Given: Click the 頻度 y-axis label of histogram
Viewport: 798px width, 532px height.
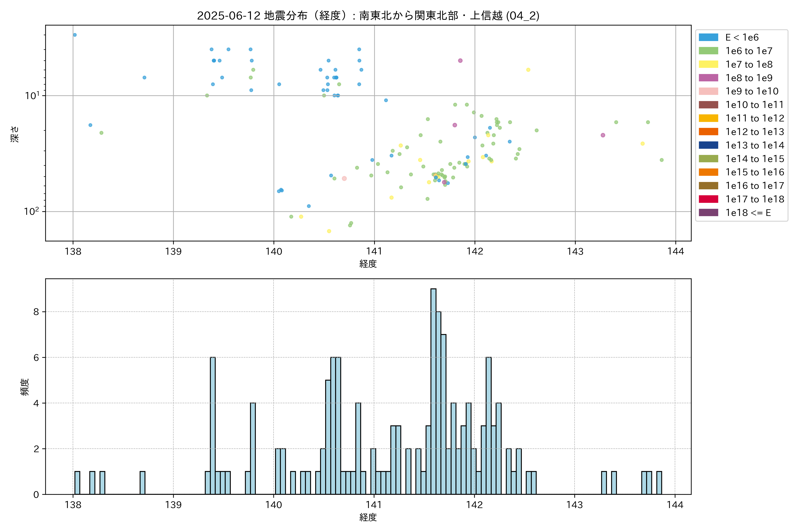Looking at the screenshot, I should pos(25,387).
